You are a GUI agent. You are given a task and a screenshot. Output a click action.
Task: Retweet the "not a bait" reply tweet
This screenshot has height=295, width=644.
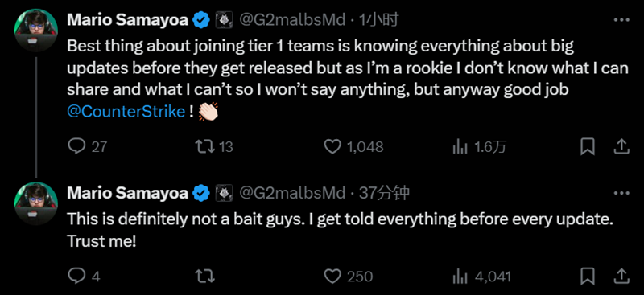tap(204, 277)
